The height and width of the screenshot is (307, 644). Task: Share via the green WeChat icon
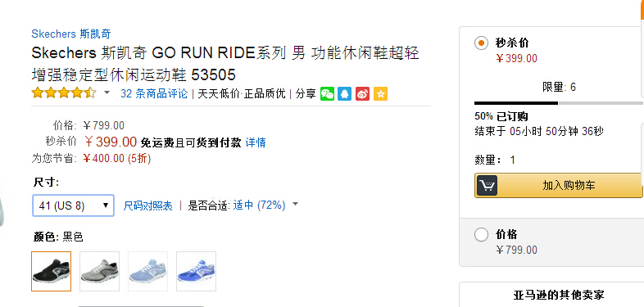pos(328,94)
